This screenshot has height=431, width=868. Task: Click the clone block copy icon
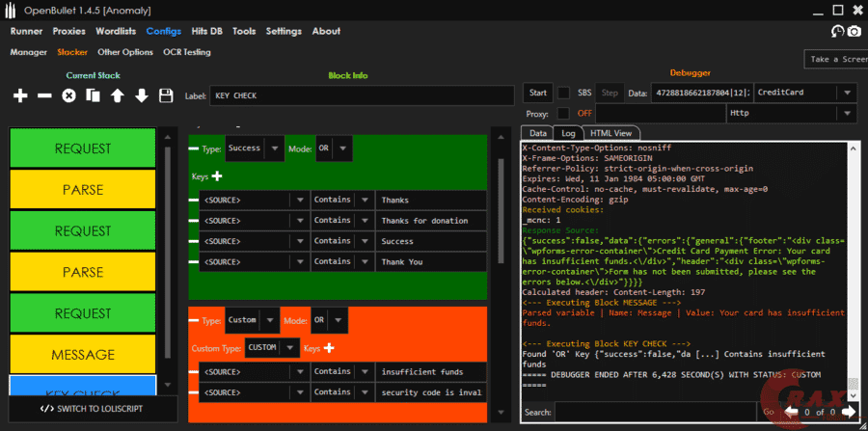tap(93, 95)
